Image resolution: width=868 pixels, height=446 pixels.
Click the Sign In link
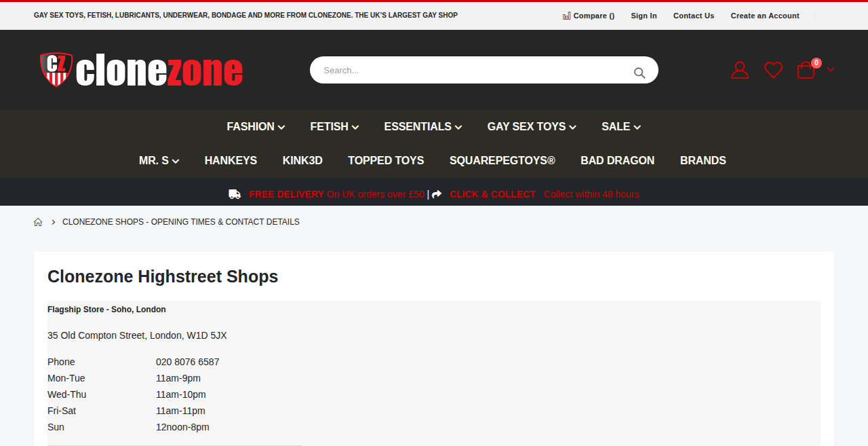click(x=644, y=16)
